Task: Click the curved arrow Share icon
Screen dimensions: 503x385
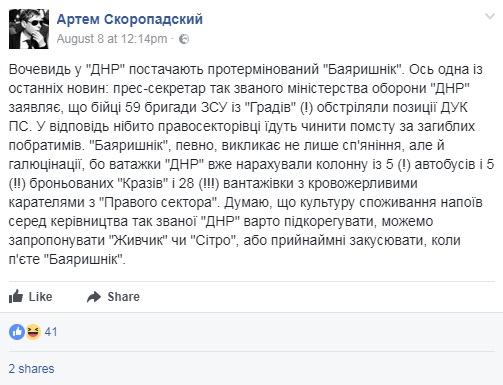Action: [x=94, y=297]
